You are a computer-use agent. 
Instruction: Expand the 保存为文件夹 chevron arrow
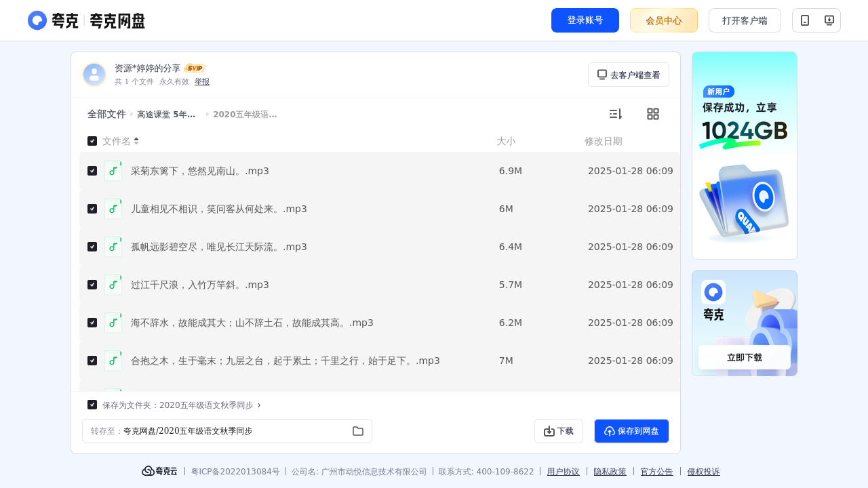pos(259,405)
